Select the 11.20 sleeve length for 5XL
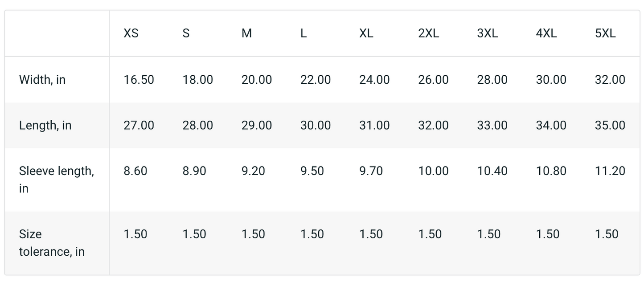Screen dimensions: 644x290 610,171
